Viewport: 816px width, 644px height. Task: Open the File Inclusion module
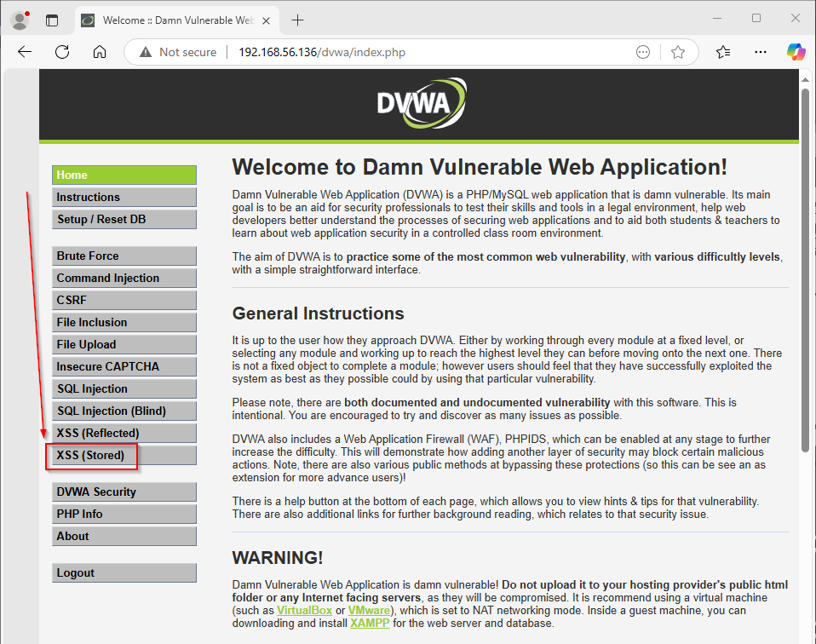[x=124, y=322]
